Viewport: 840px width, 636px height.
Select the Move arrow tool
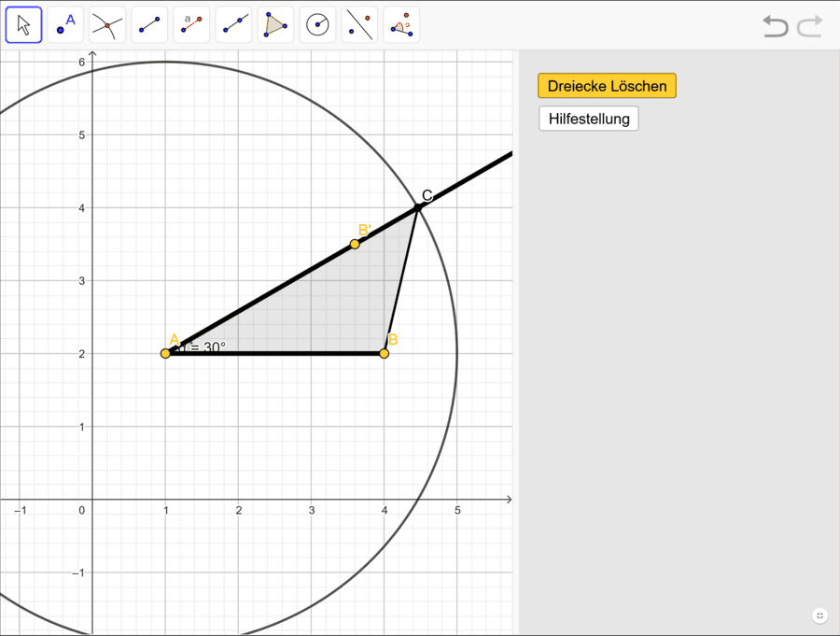[24, 25]
